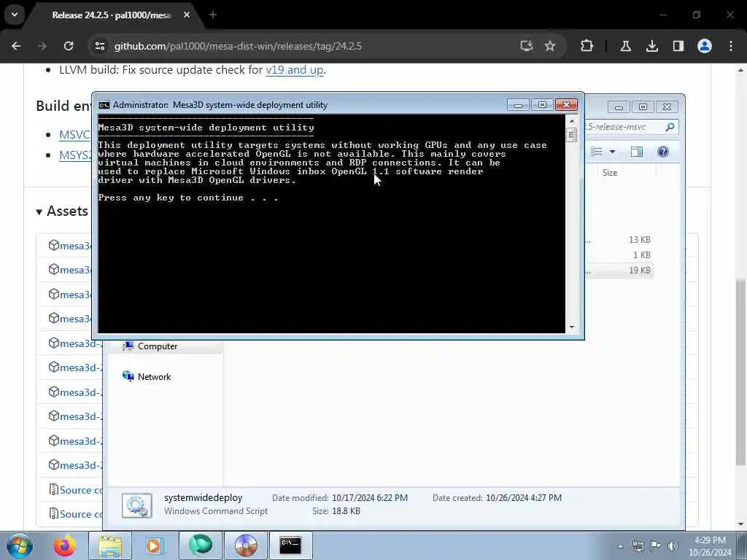Open Explorer help icon
The width and height of the screenshot is (747, 560).
coord(662,152)
